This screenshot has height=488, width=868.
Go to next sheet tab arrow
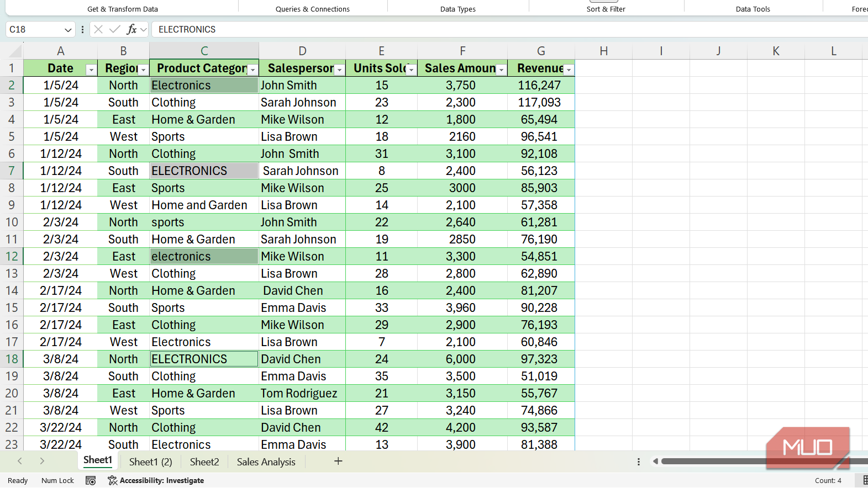(x=42, y=461)
